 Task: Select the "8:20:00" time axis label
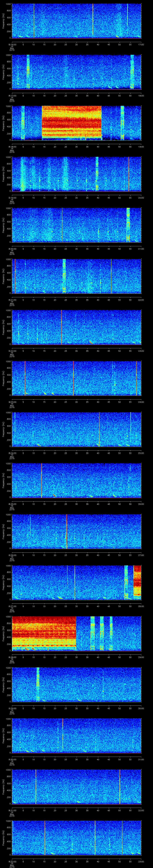[x=12, y=249]
